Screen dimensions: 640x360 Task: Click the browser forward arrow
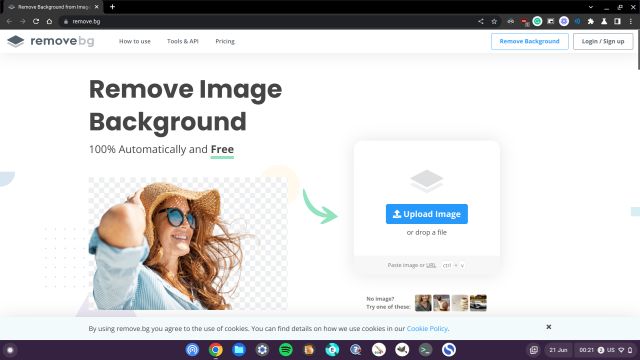pyautogui.click(x=22, y=21)
